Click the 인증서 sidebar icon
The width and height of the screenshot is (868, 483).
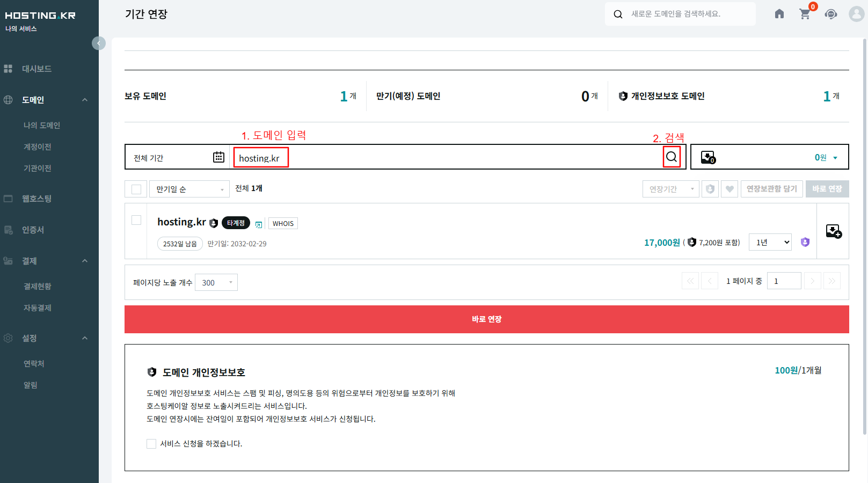pos(8,230)
